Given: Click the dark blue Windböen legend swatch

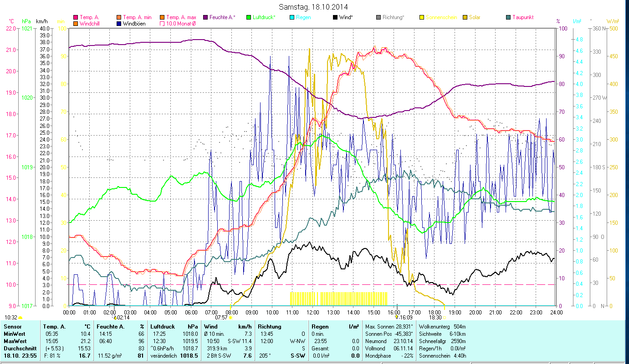Looking at the screenshot, I should point(119,23).
